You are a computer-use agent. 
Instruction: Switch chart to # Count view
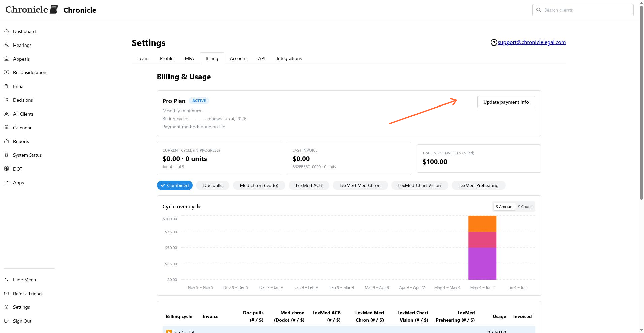click(x=525, y=207)
